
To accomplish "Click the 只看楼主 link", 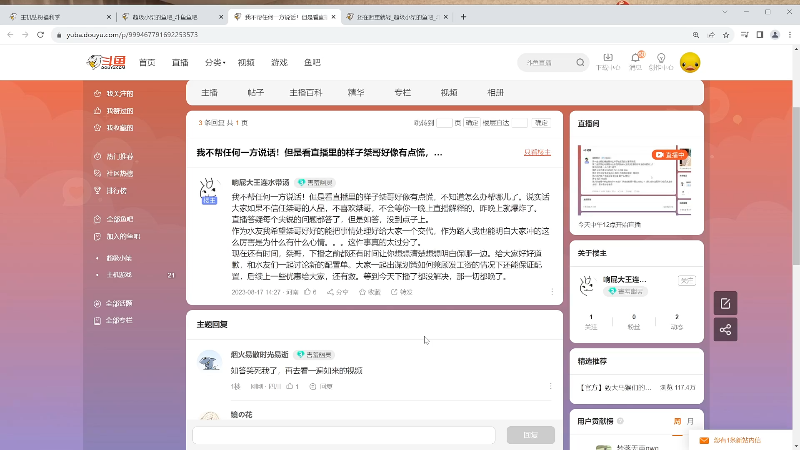I will pos(537,152).
